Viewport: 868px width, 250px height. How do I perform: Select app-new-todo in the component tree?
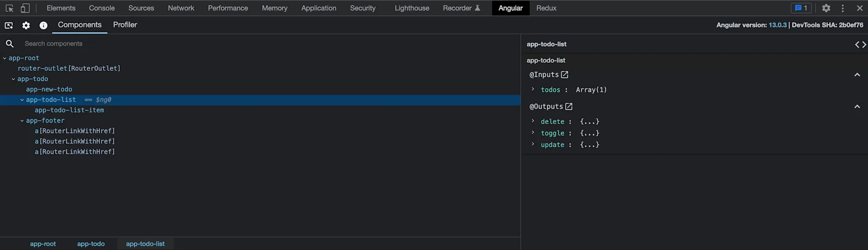49,89
